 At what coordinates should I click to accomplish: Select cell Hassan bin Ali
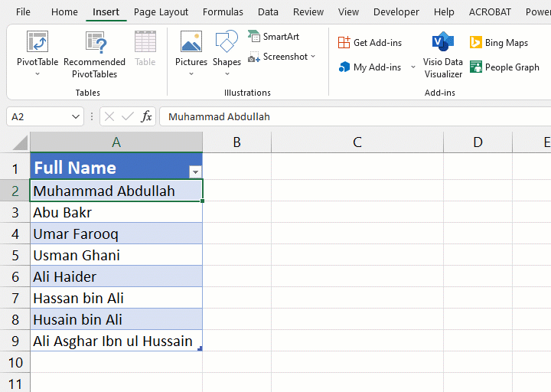coord(116,298)
